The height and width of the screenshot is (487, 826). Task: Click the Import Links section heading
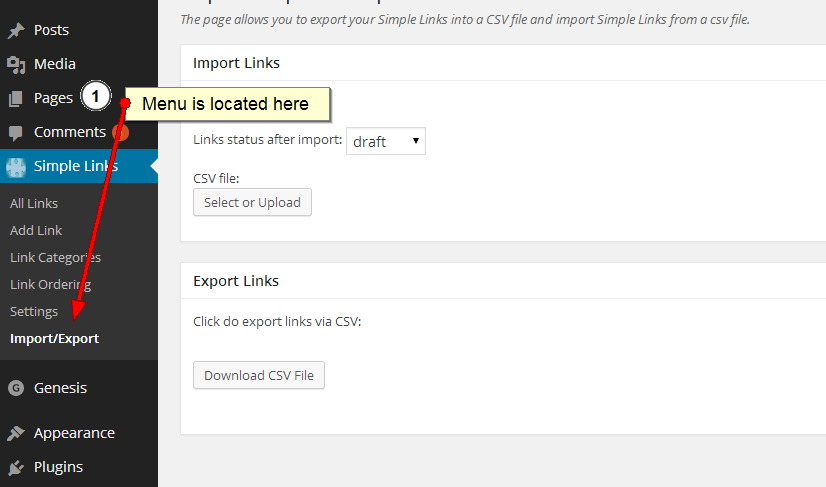click(x=236, y=63)
